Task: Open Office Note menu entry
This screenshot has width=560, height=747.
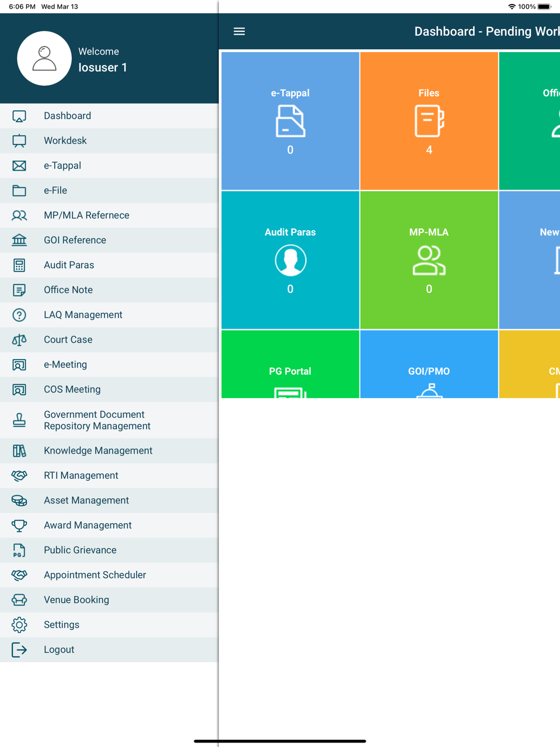Action: tap(109, 290)
